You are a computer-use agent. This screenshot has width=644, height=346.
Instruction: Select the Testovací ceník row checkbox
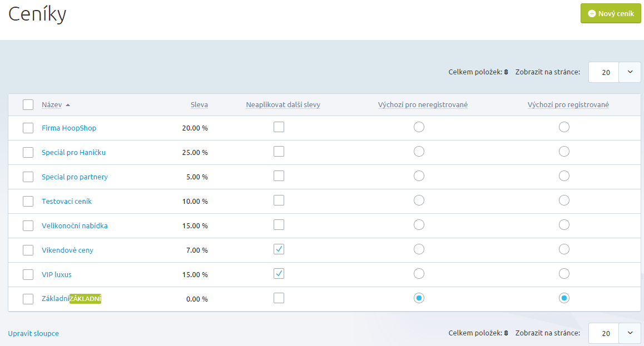[28, 201]
